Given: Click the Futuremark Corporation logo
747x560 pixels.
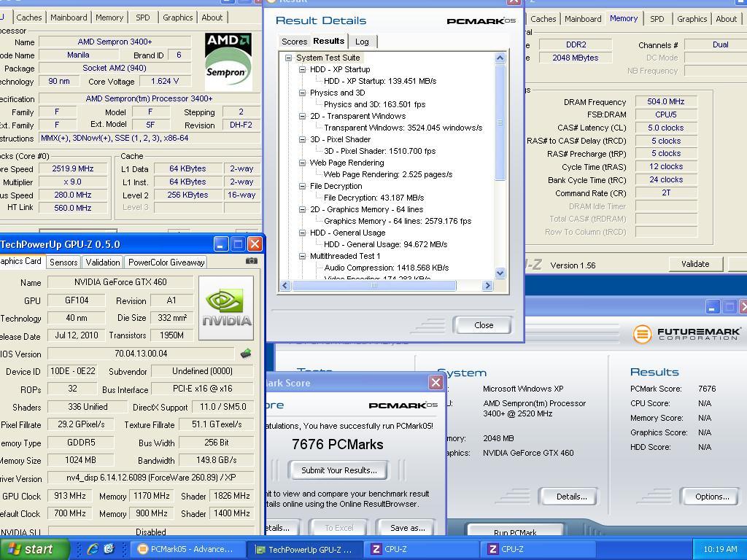Looking at the screenshot, I should (687, 334).
